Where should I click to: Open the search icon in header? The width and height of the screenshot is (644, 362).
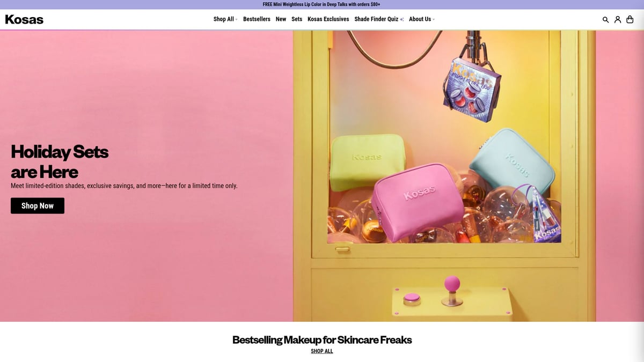605,19
